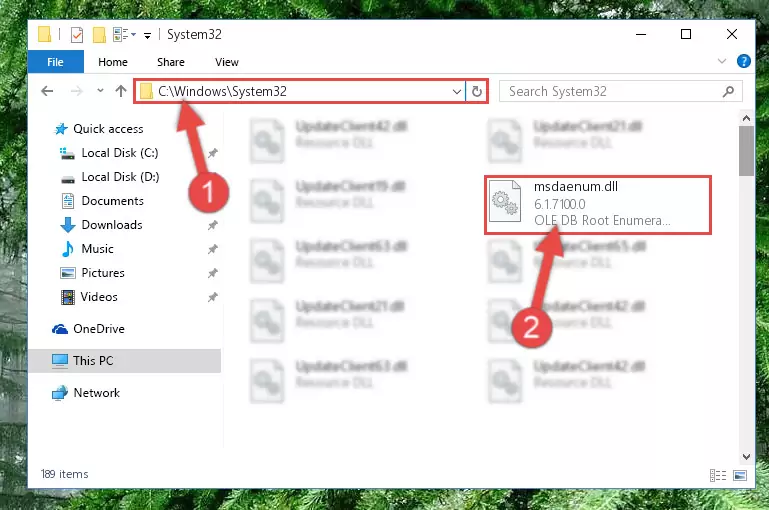Viewport: 769px width, 510px height.
Task: Open Documents in sidebar
Action: 112,201
